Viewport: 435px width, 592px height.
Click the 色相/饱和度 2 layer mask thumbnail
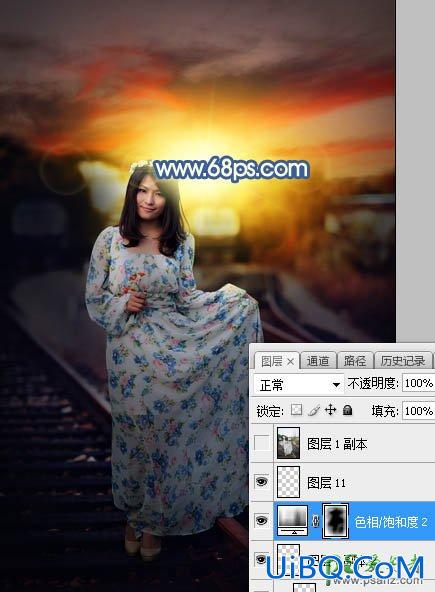(335, 521)
